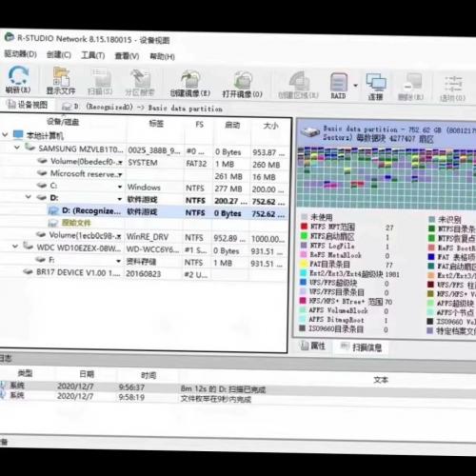The image size is (476, 476).
Task: Click the R-Studio app icon in title bar
Action: tap(10, 37)
